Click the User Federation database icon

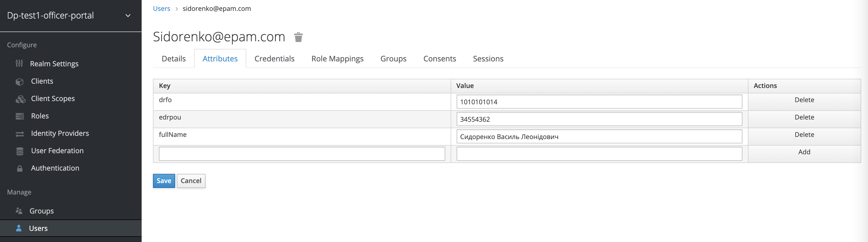(x=20, y=151)
